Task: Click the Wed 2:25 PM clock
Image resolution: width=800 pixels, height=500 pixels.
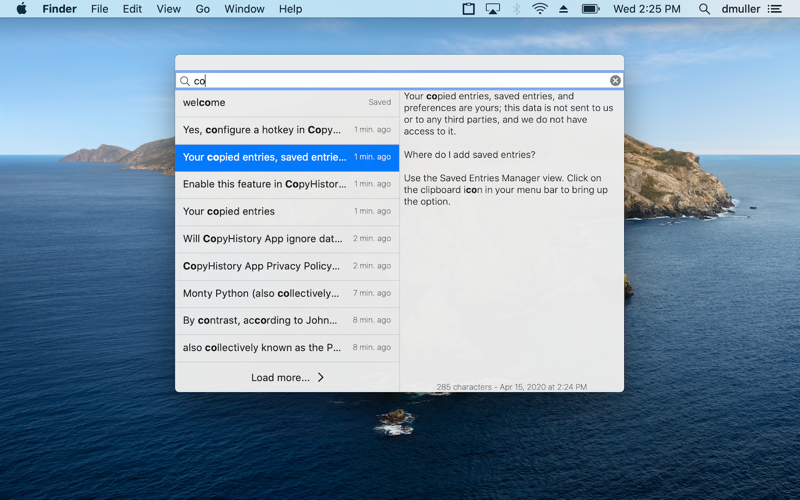Action: coord(646,9)
